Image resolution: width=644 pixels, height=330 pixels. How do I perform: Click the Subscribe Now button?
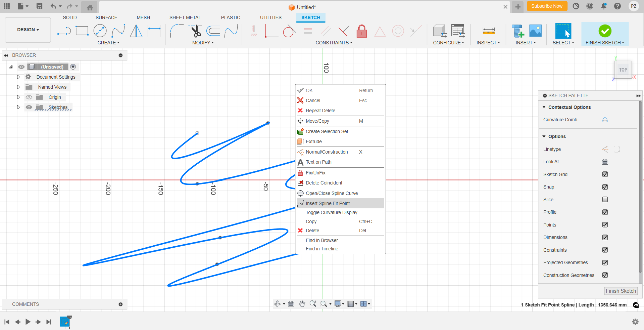(547, 6)
